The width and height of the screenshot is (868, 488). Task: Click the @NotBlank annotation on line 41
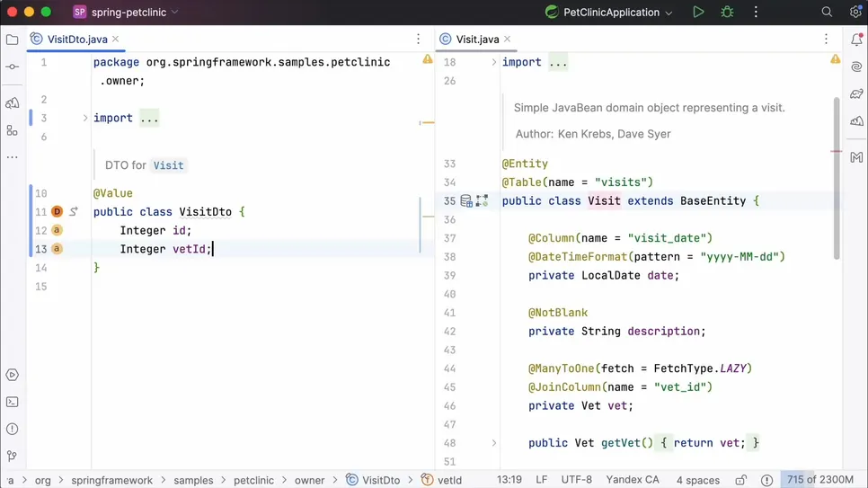point(558,313)
